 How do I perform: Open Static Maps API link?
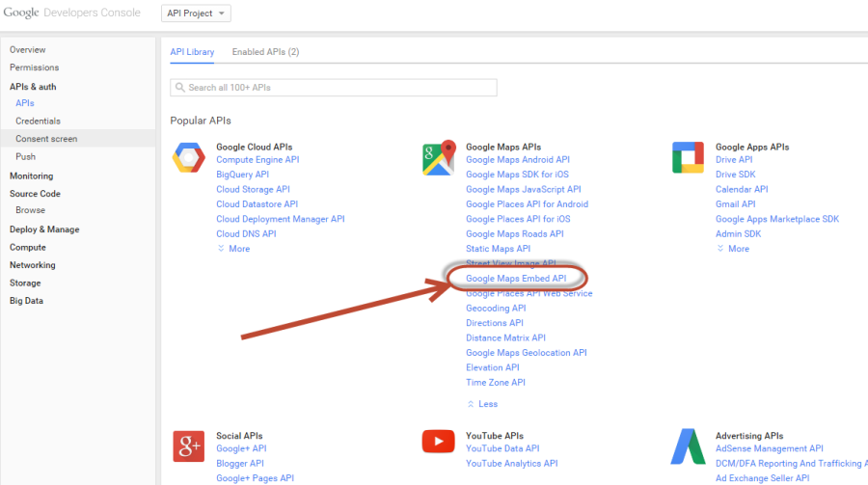click(x=499, y=249)
